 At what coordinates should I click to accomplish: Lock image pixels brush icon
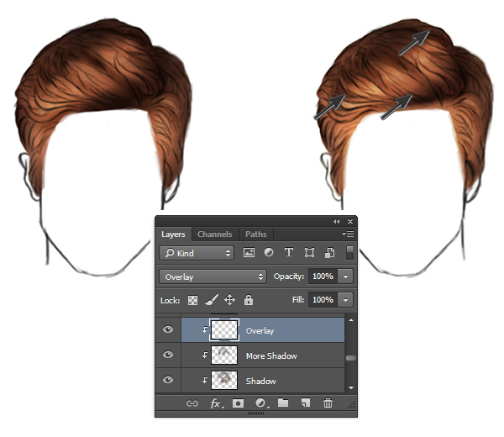[212, 300]
